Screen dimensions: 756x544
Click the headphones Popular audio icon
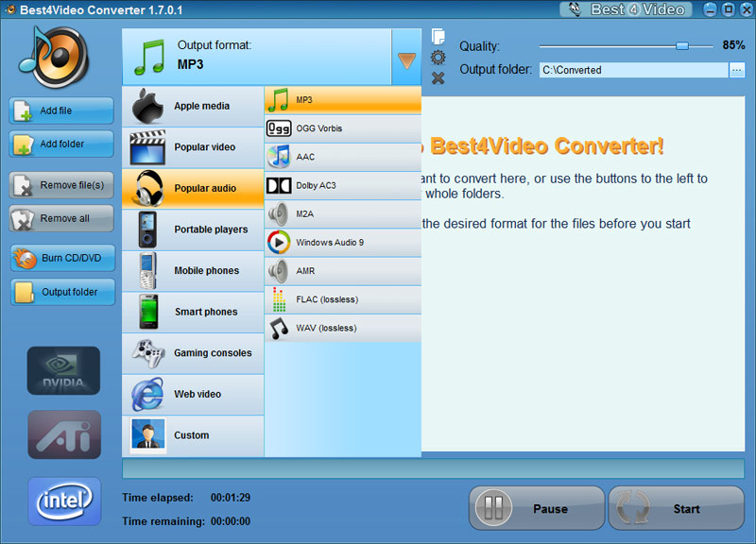click(148, 188)
